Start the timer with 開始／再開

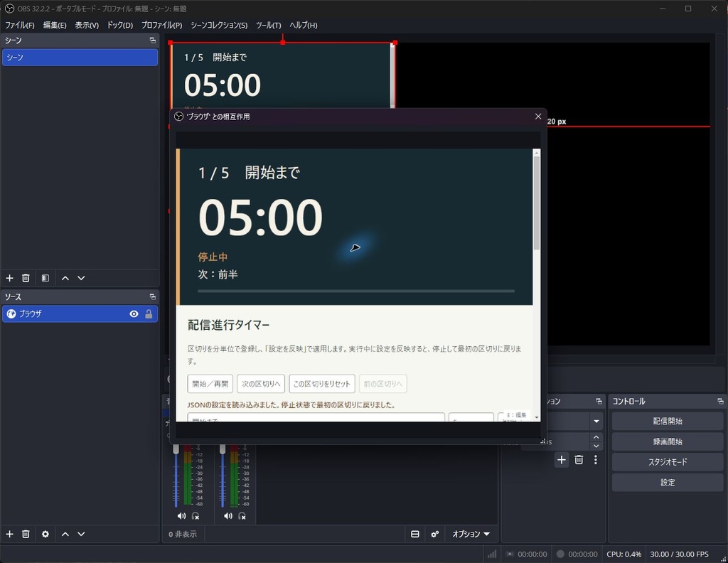[x=210, y=384]
